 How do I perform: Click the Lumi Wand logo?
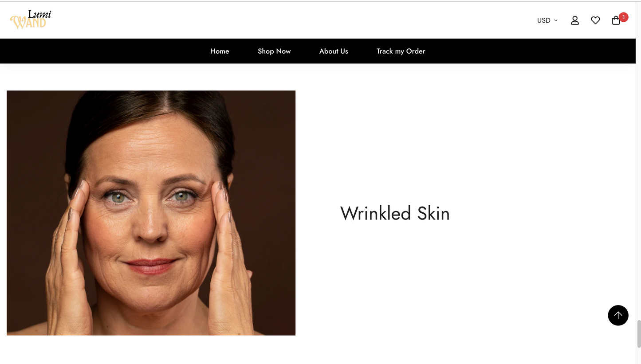(31, 20)
